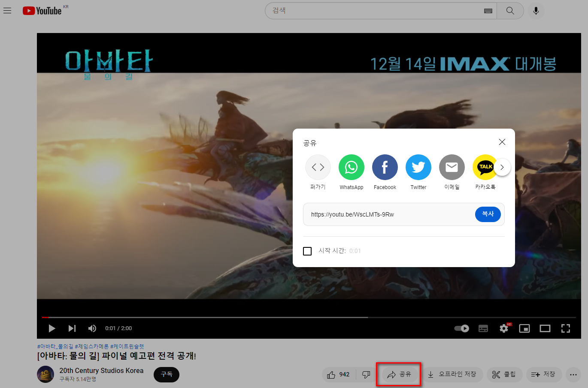
Task: Click the 0:01 / 2:00 time display
Action: (118, 328)
